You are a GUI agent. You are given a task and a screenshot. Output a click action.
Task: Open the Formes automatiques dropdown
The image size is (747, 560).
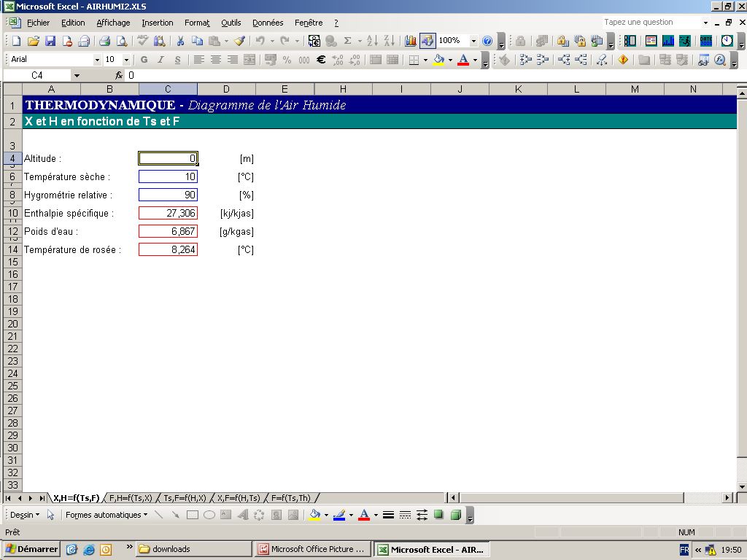click(x=107, y=515)
